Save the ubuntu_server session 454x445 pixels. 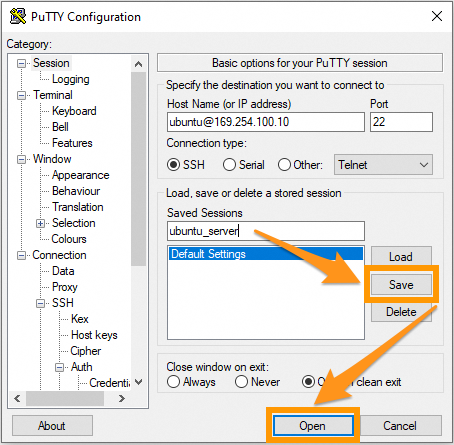pos(401,285)
